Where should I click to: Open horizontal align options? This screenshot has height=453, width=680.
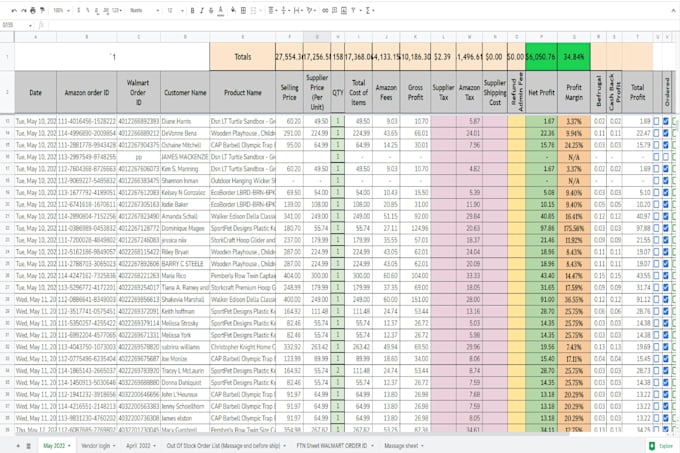(272, 10)
